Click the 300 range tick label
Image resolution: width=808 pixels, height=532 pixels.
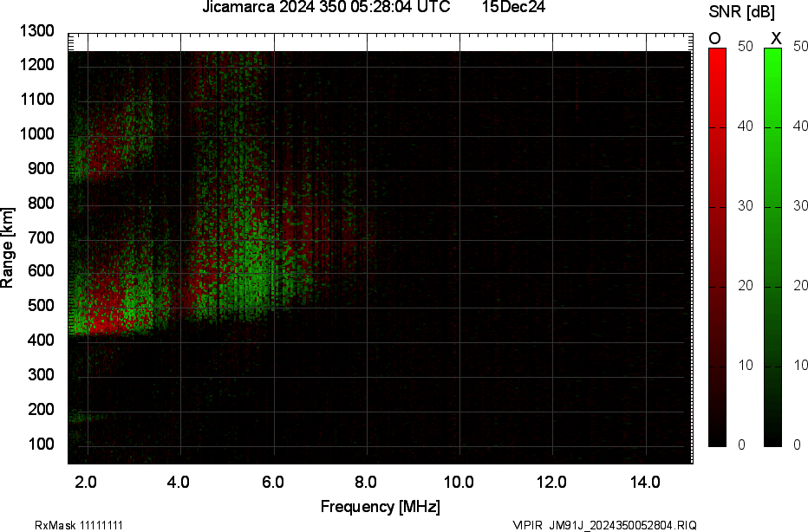tap(42, 374)
